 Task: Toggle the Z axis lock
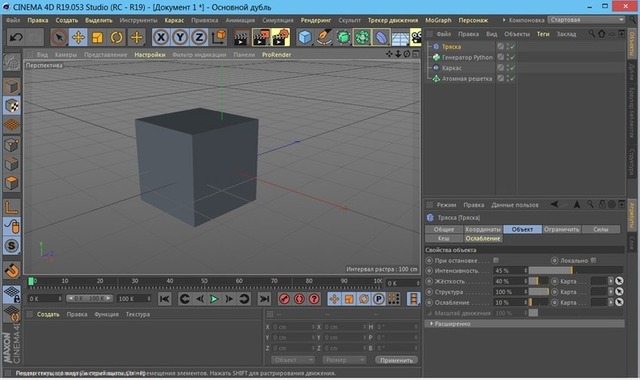199,38
